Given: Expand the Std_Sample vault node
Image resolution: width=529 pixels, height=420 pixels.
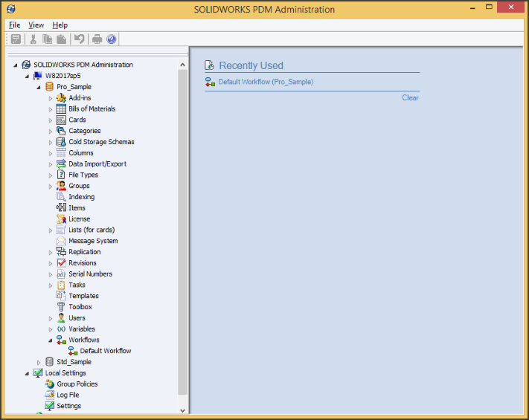Looking at the screenshot, I should point(39,363).
